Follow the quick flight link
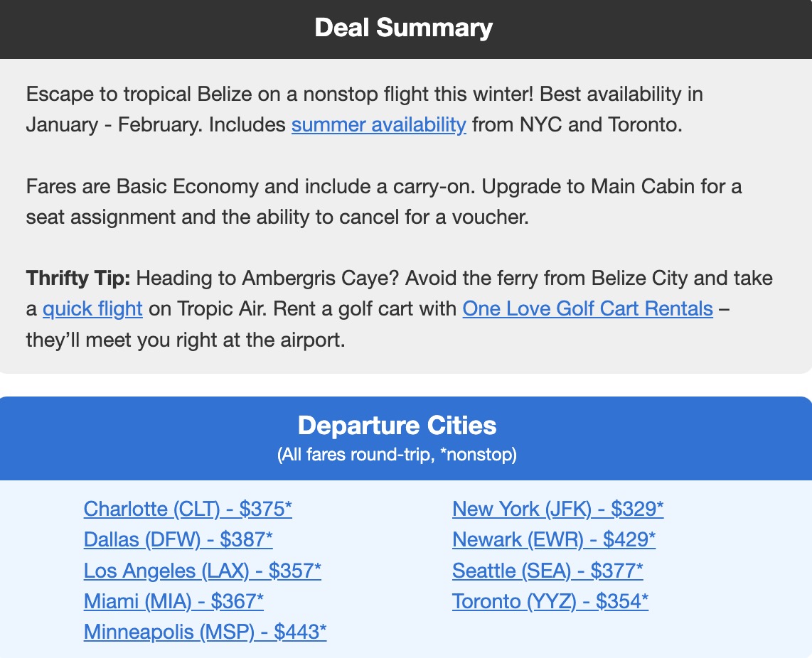The height and width of the screenshot is (658, 812). (x=92, y=309)
